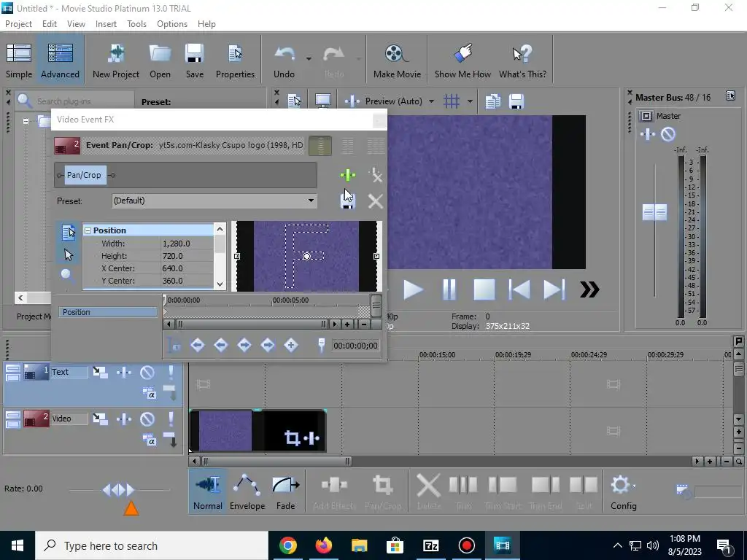The width and height of the screenshot is (747, 560).
Task: Go to start of project in preview
Action: pyautogui.click(x=519, y=289)
